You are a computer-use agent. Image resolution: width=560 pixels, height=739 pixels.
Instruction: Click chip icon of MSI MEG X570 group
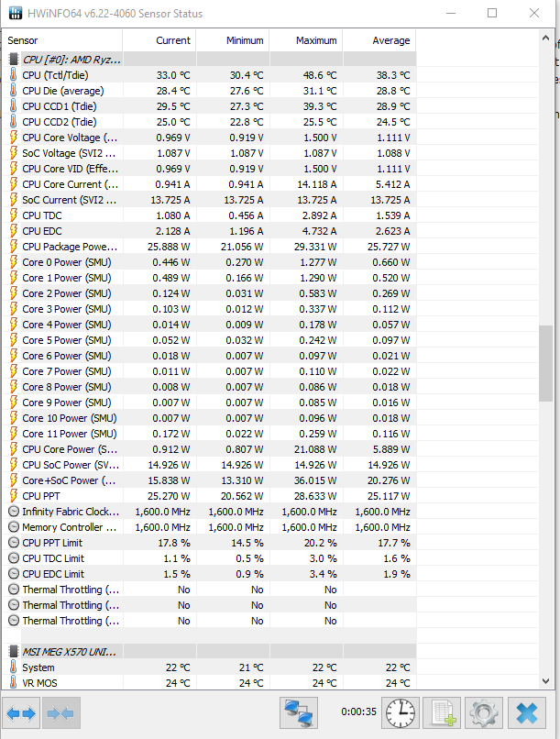pyautogui.click(x=14, y=652)
